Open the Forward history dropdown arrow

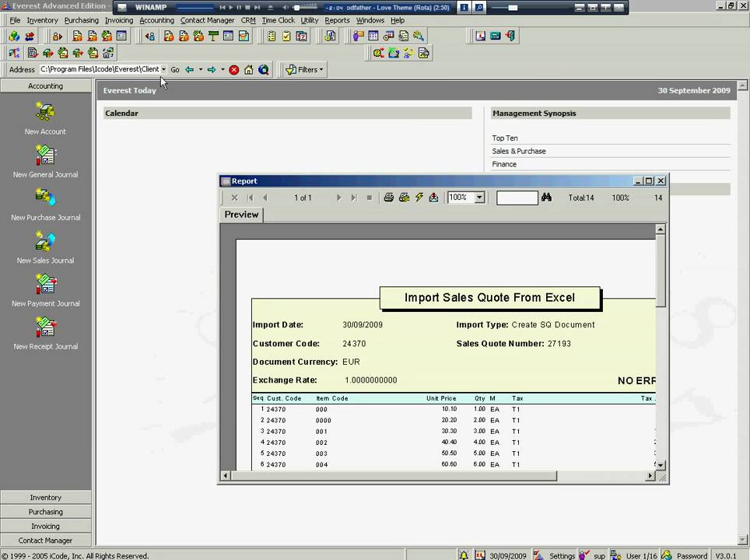(x=223, y=70)
